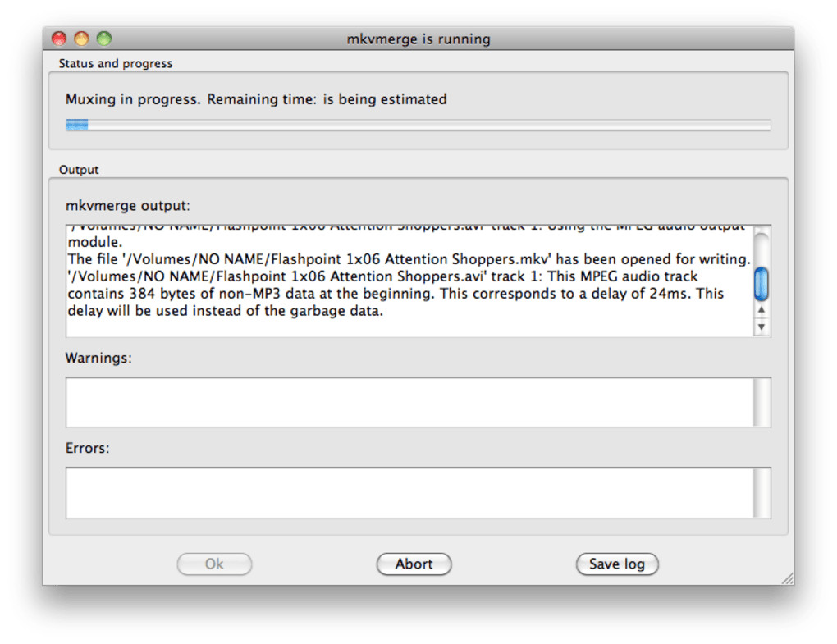
Task: Click the output scrollbar up arrow
Action: coord(762,310)
